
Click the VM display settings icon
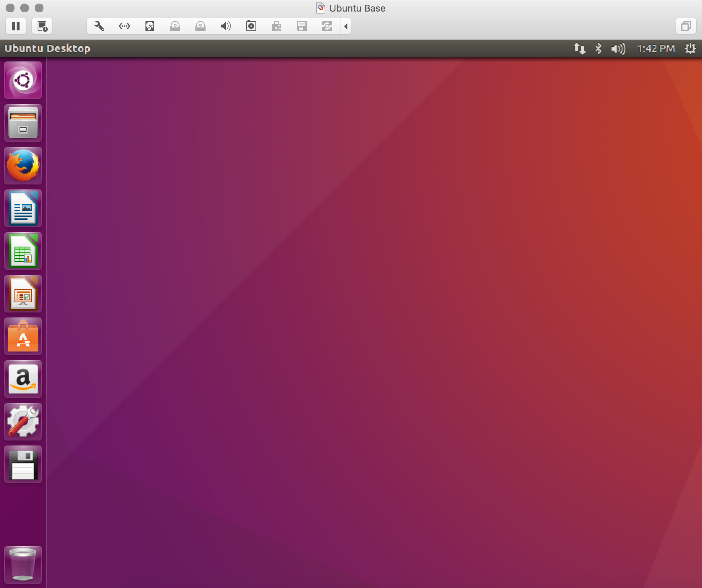686,26
